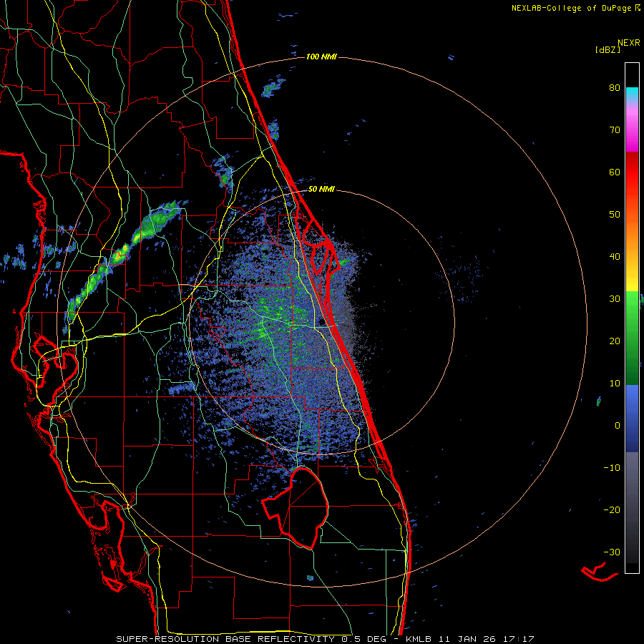This screenshot has height=644, width=644.
Task: Click the -20 value on the dBZ scale
Action: coord(612,510)
